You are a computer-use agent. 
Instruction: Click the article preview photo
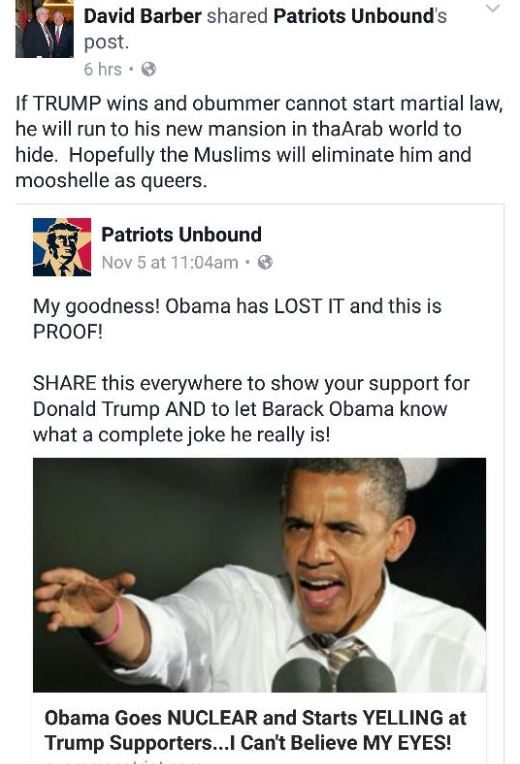[259, 575]
